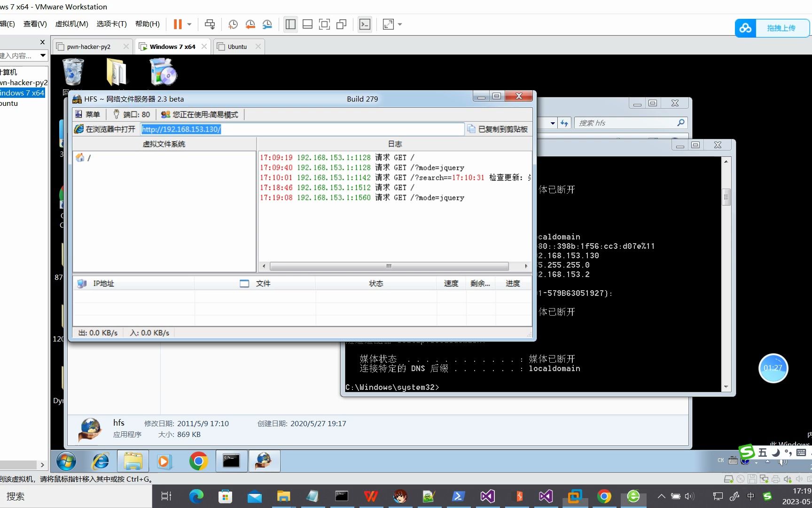Image resolution: width=812 pixels, height=508 pixels.
Task: Click Send Ctrl+Alt+Del toolbar icon
Action: (x=210, y=24)
